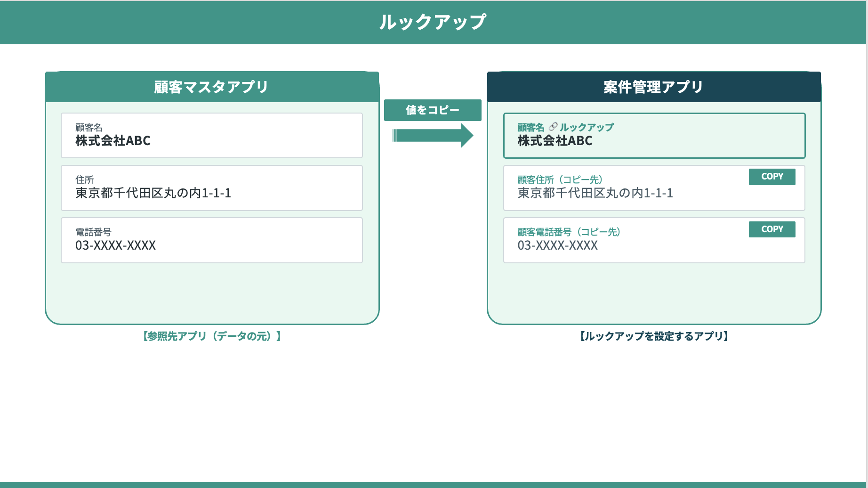Expand the 03-XXXX-XXXX phone number card
The width and height of the screenshot is (868, 488).
click(212, 240)
